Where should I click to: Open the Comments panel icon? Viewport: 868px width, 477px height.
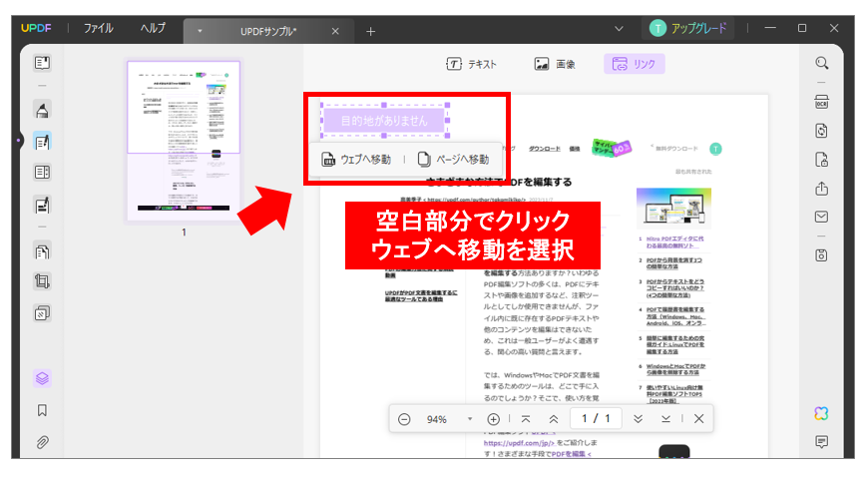click(822, 441)
